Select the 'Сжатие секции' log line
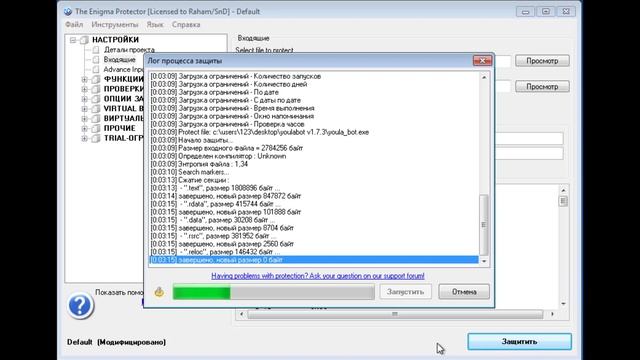640x360 pixels. [314, 180]
